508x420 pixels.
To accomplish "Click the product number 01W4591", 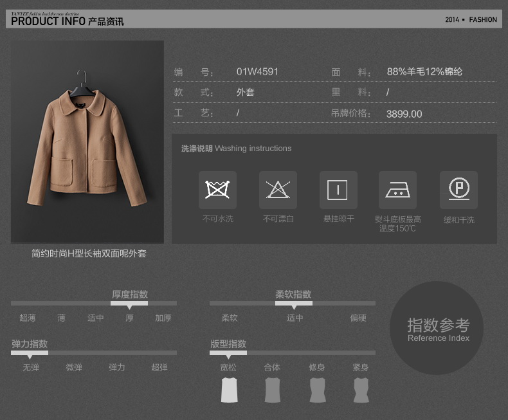I will tap(257, 72).
